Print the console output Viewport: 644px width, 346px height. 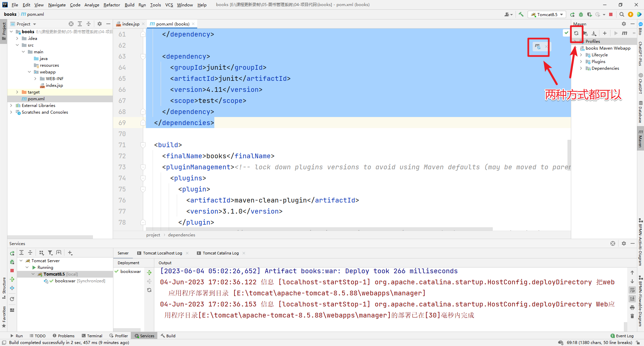632,307
